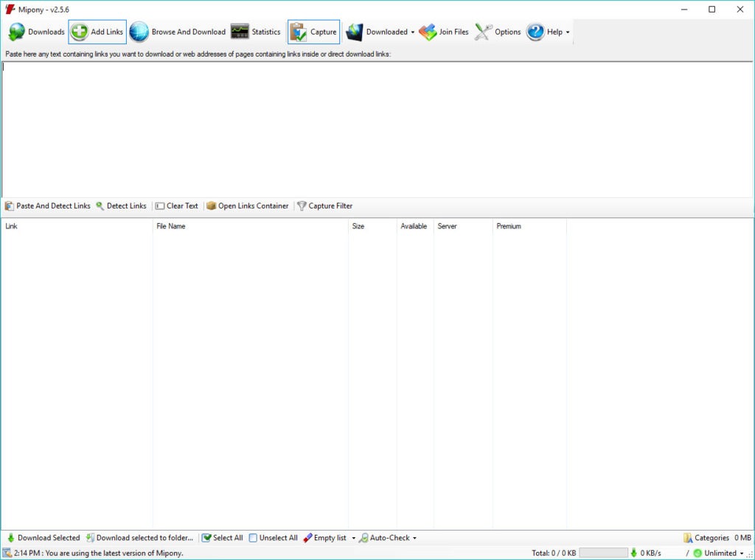Sort by the Link column header

click(77, 226)
